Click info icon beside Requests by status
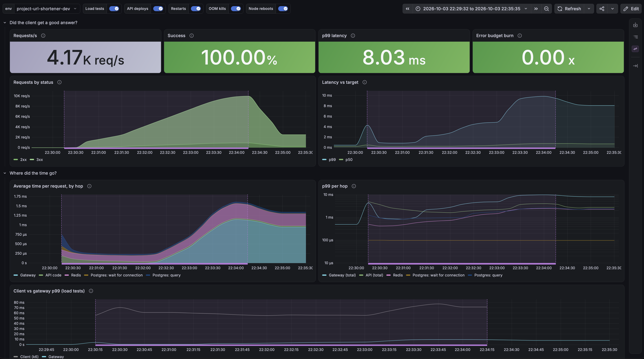Screen dimensions: 644x359 (59, 82)
